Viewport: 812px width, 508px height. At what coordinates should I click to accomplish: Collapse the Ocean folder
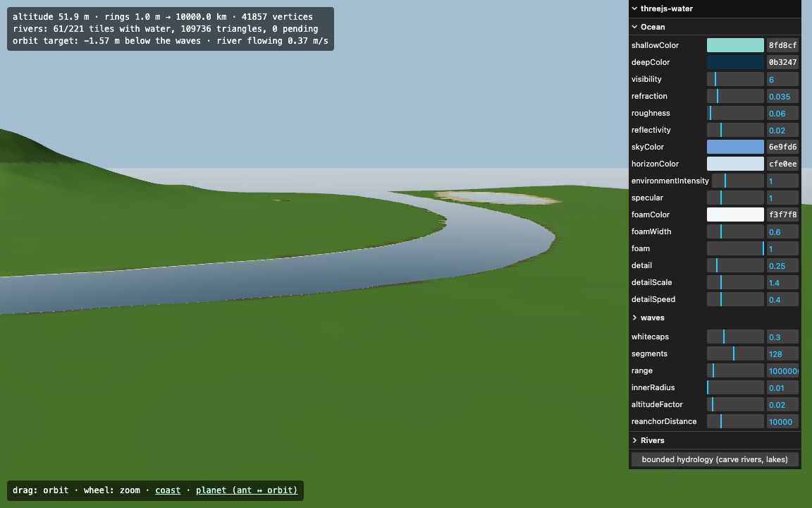coord(715,27)
